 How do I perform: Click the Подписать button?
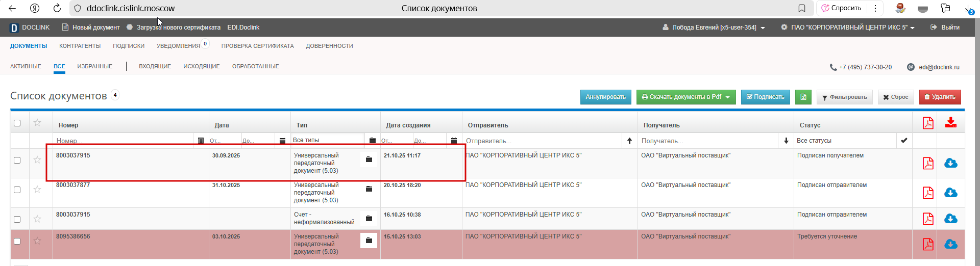coord(765,97)
